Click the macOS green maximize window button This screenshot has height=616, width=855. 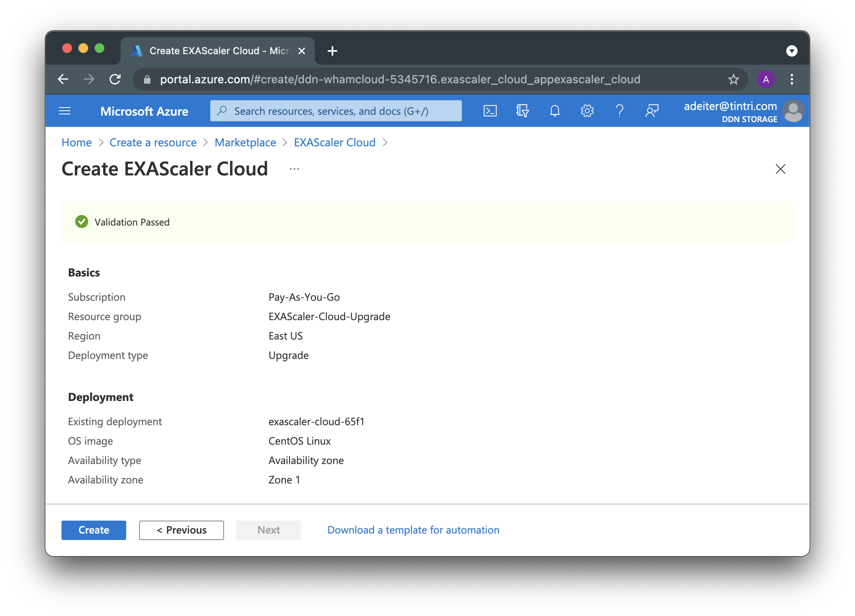pyautogui.click(x=99, y=49)
